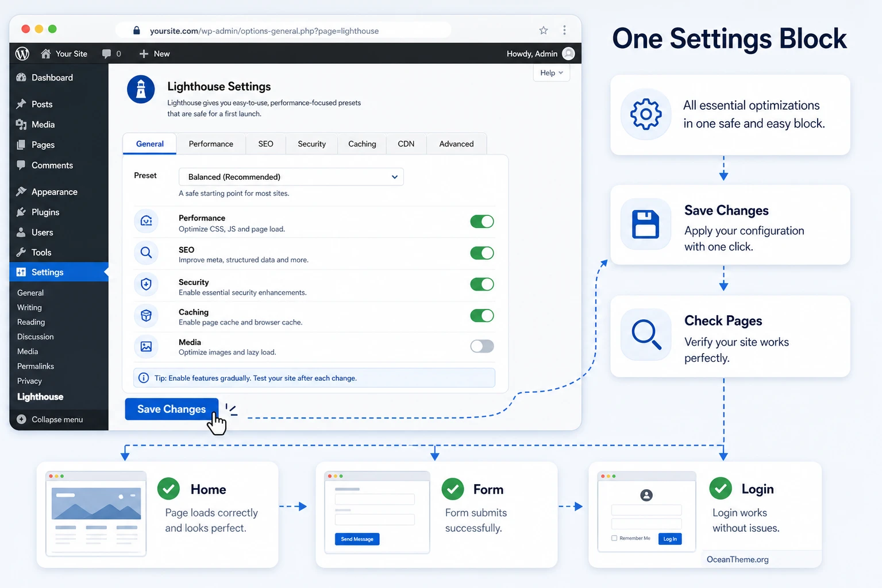Go to the Advanced tab
The height and width of the screenshot is (588, 882).
pyautogui.click(x=456, y=144)
